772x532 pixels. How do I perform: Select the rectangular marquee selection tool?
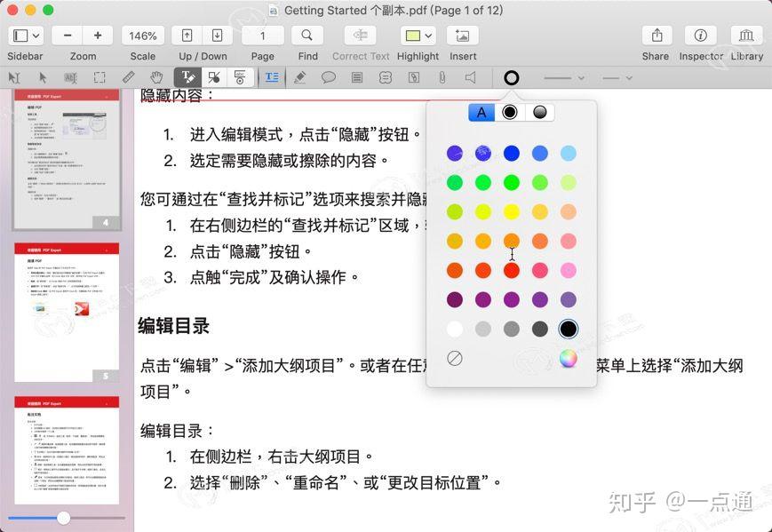pos(99,78)
